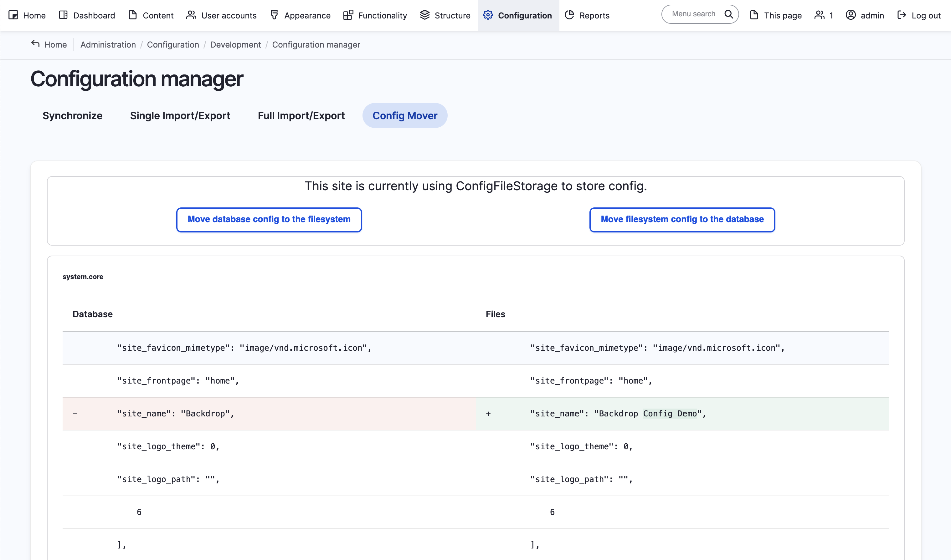Viewport: 951px width, 560px height.
Task: Open the Functionality menu
Action: tap(375, 15)
